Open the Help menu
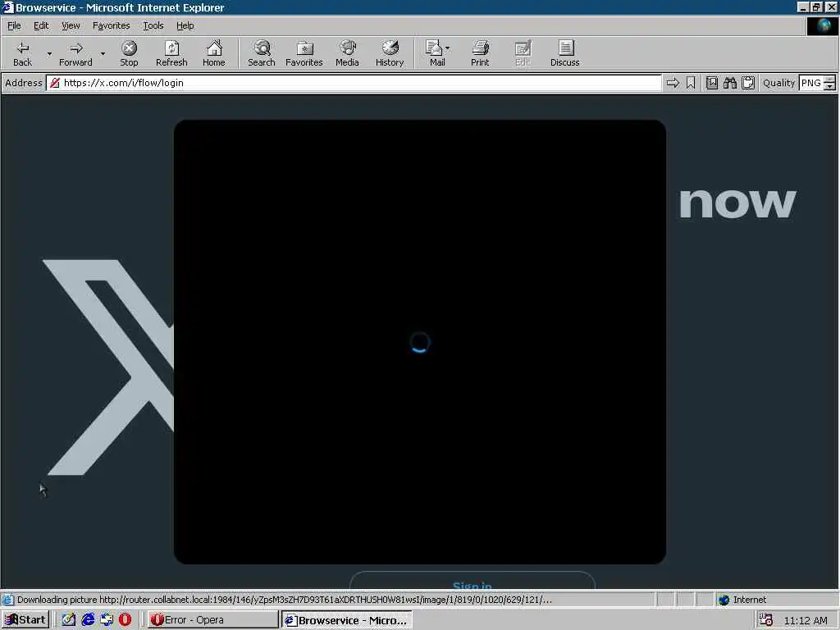The image size is (840, 630). click(185, 25)
